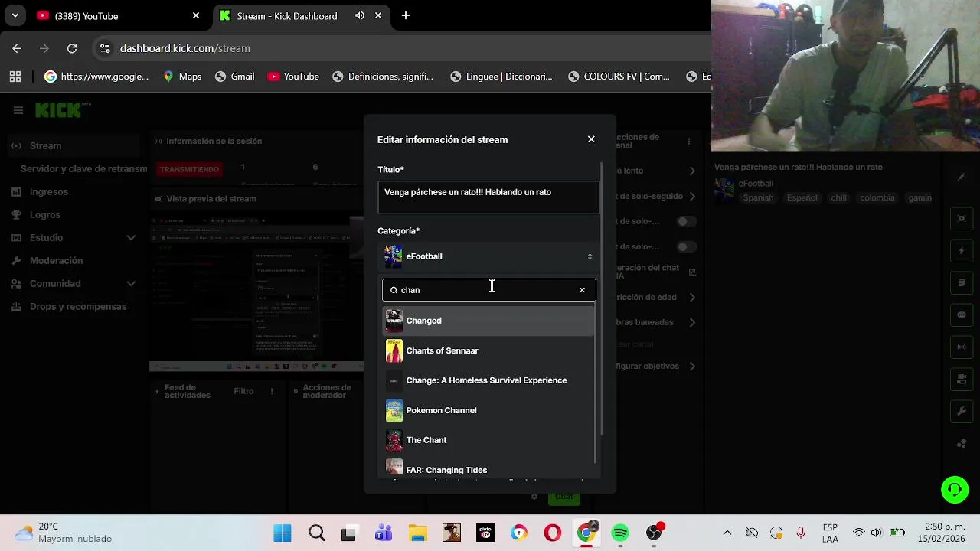Image resolution: width=980 pixels, height=551 pixels.
Task: Open the Chrome tab search dropdown
Action: pos(15,15)
